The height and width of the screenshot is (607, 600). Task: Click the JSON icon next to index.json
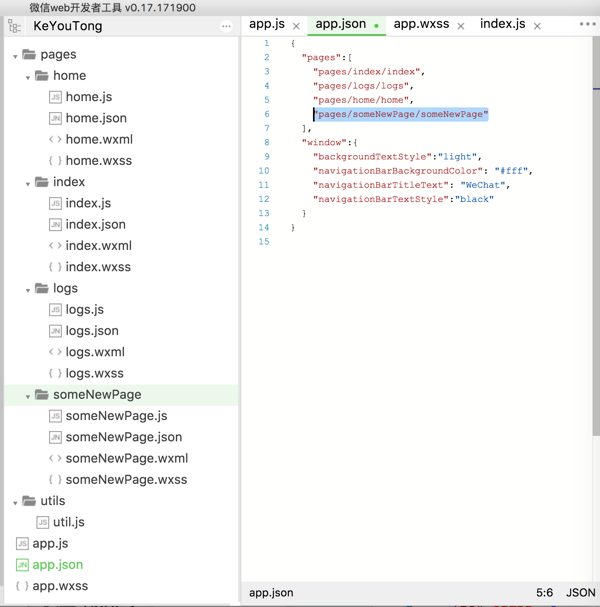pos(55,225)
